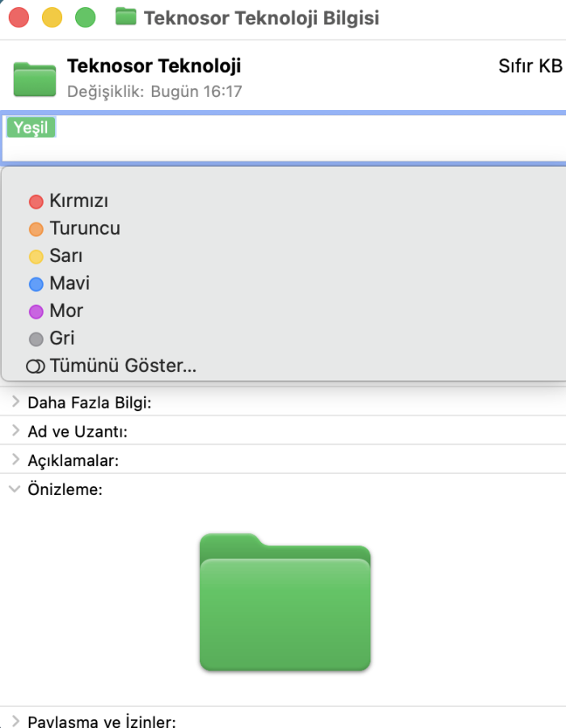This screenshot has width=566, height=728.
Task: Click the green folder icon next to Teknosor Teknoloji
Action: [x=33, y=79]
